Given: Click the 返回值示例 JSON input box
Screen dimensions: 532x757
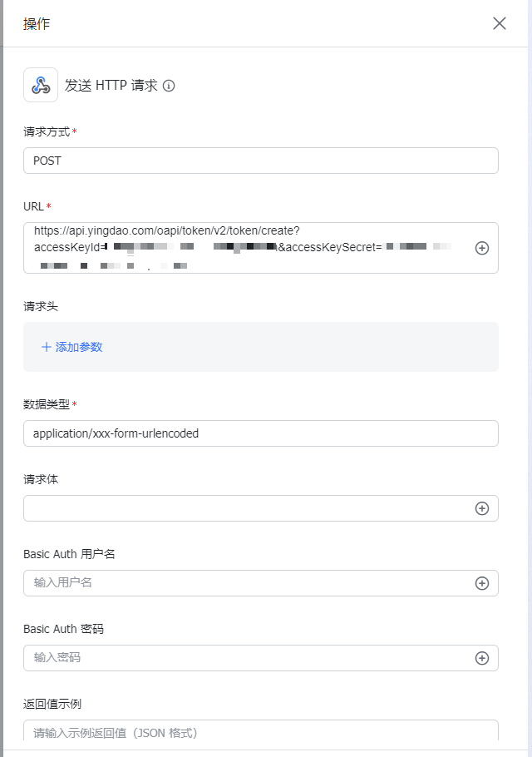Looking at the screenshot, I should [x=260, y=732].
